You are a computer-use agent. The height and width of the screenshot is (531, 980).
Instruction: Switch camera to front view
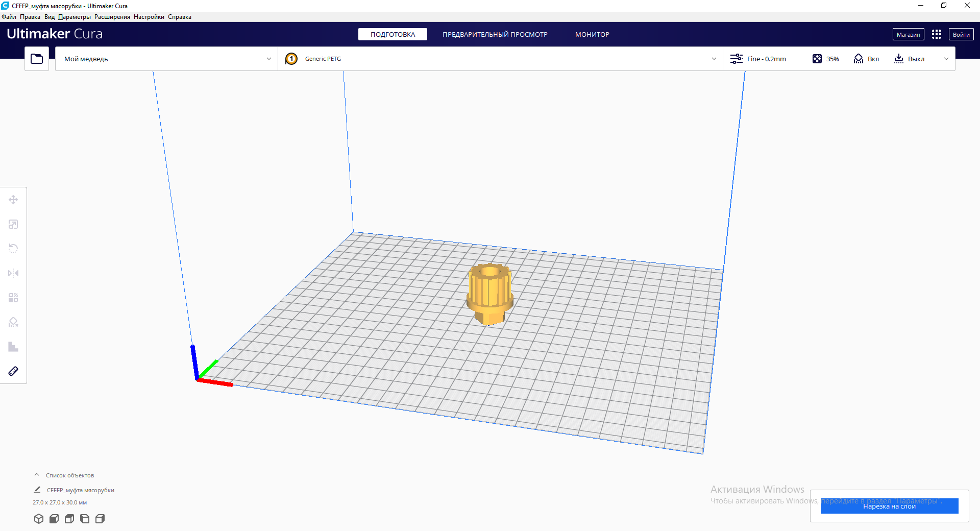pyautogui.click(x=54, y=519)
